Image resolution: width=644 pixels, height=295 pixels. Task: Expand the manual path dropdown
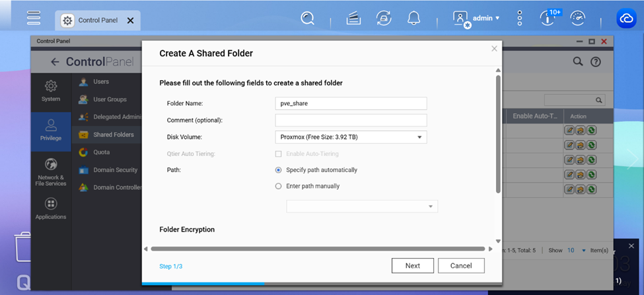point(430,207)
